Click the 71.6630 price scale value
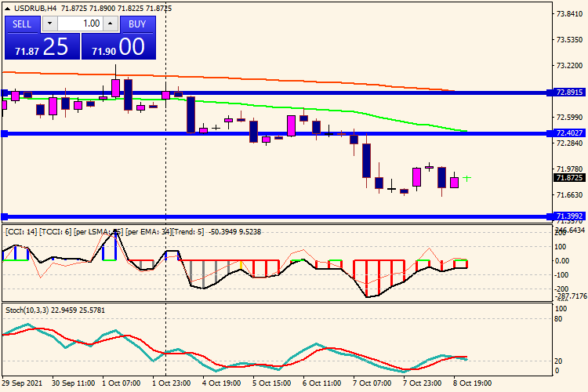 (569, 194)
